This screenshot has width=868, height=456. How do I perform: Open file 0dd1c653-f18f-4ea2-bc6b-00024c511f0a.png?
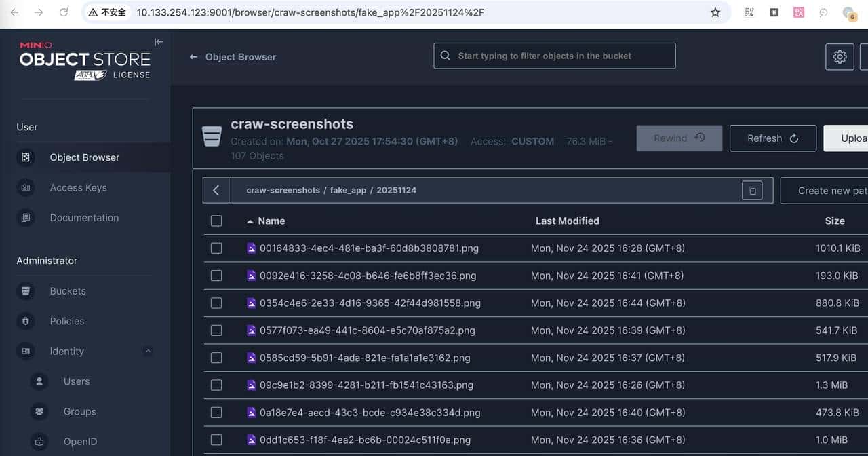[365, 440]
